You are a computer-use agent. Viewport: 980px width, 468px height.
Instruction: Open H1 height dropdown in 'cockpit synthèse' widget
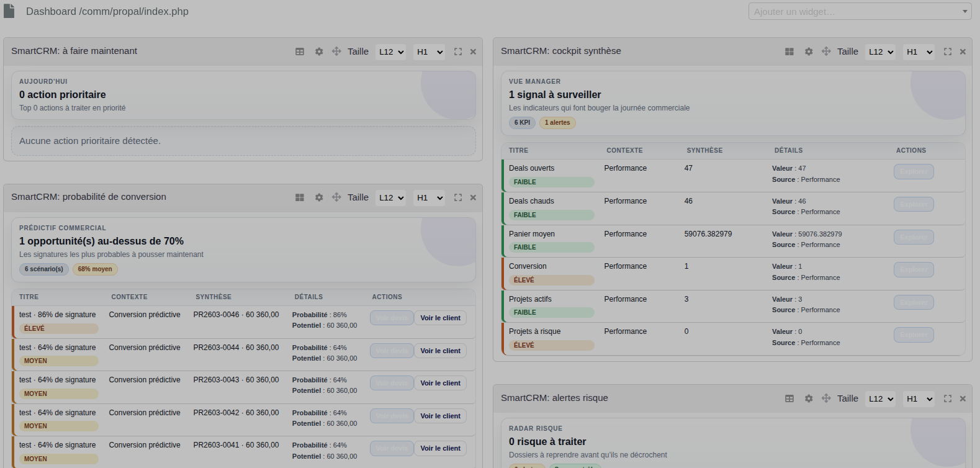coord(919,52)
